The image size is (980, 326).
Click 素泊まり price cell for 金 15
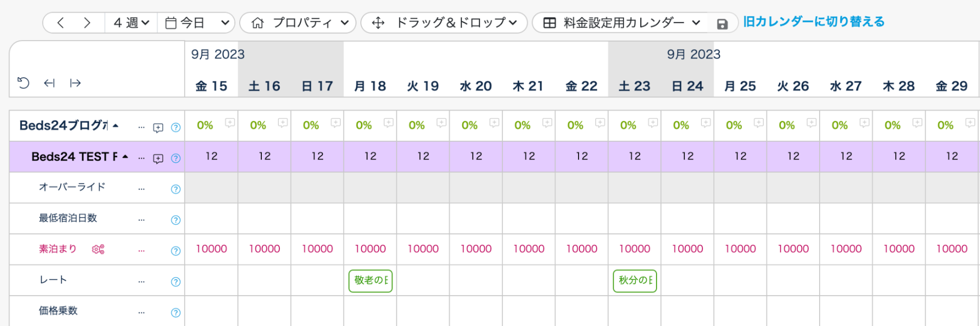(211, 249)
